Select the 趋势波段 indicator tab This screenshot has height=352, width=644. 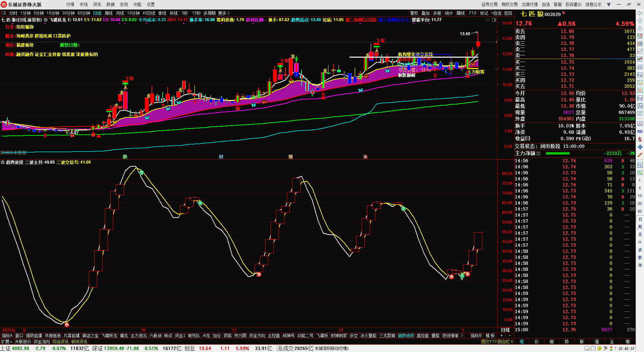(406, 336)
